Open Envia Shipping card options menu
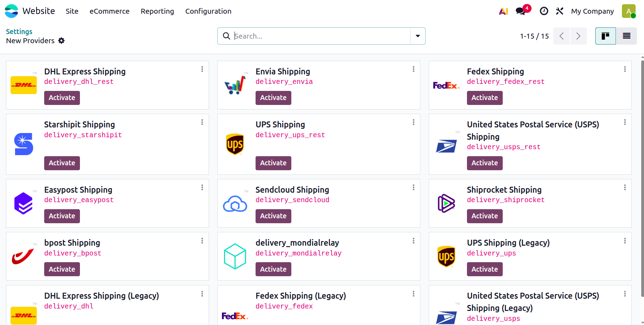This screenshot has width=644, height=325. [x=414, y=69]
